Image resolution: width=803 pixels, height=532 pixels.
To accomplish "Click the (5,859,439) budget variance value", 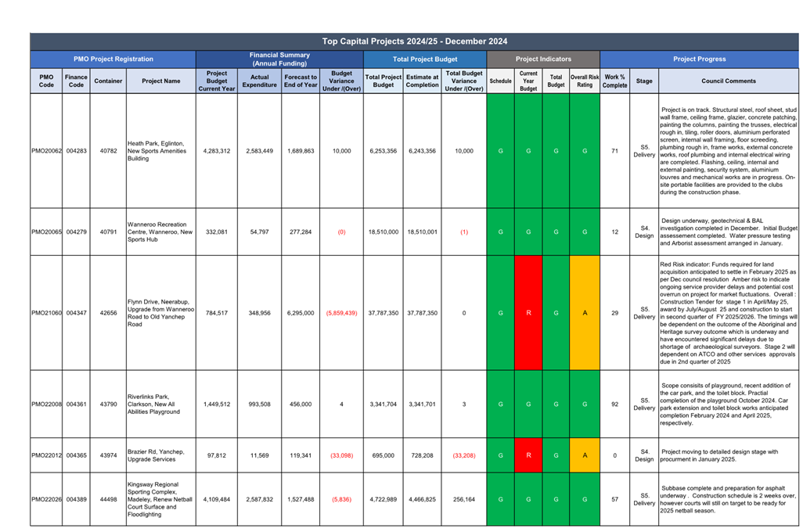I will (341, 313).
